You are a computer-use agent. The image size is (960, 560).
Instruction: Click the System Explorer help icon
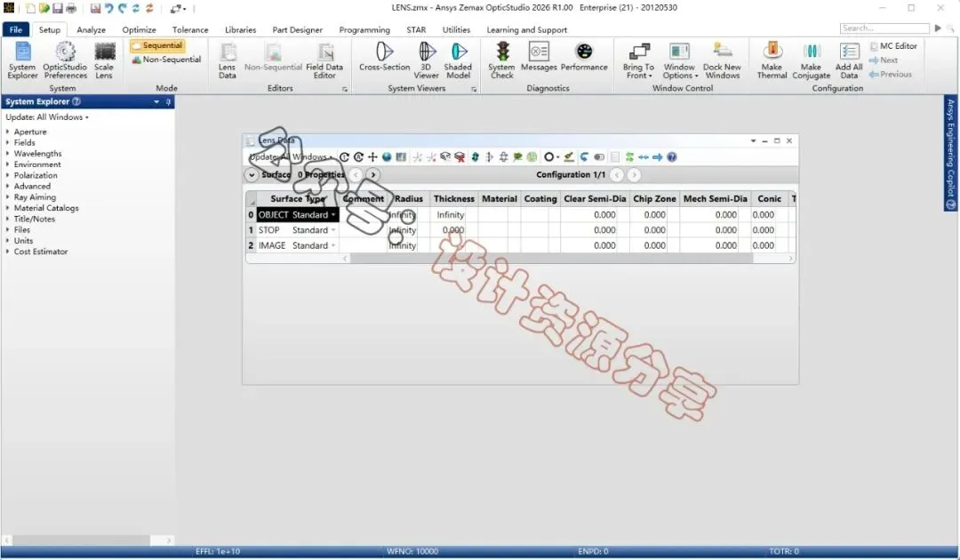(76, 101)
